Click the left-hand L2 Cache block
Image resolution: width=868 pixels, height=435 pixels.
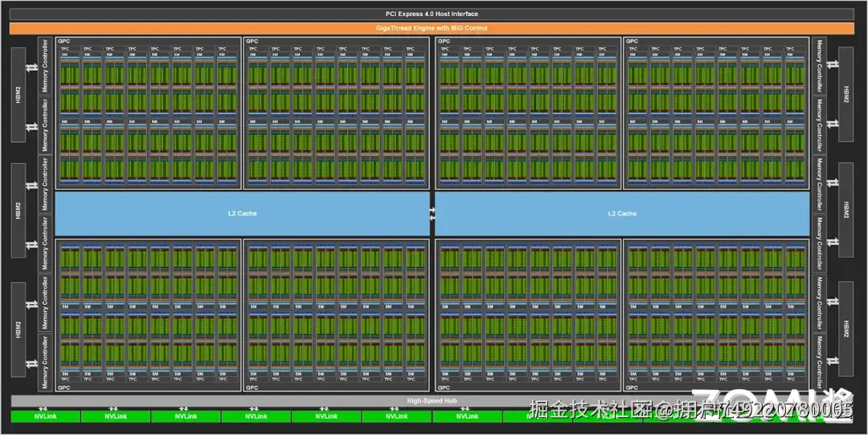[x=242, y=213]
